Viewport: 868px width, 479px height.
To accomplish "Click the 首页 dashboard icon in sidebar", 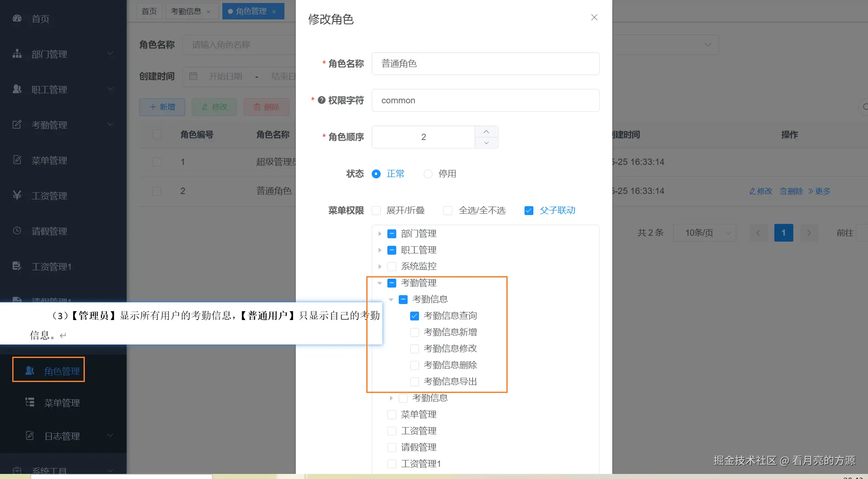I will 17,18.
